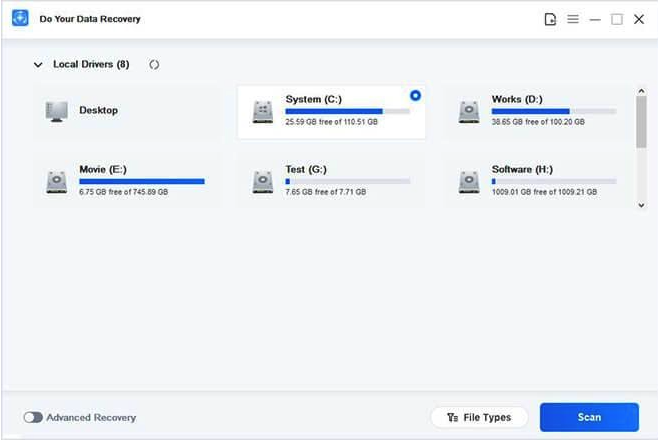Enable the Advanced Recovery toggle
The image size is (658, 448).
pyautogui.click(x=33, y=417)
